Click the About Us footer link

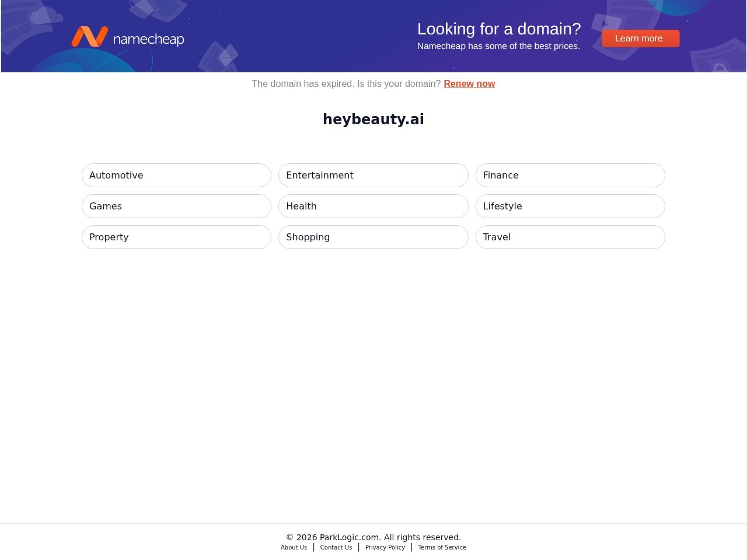294,547
